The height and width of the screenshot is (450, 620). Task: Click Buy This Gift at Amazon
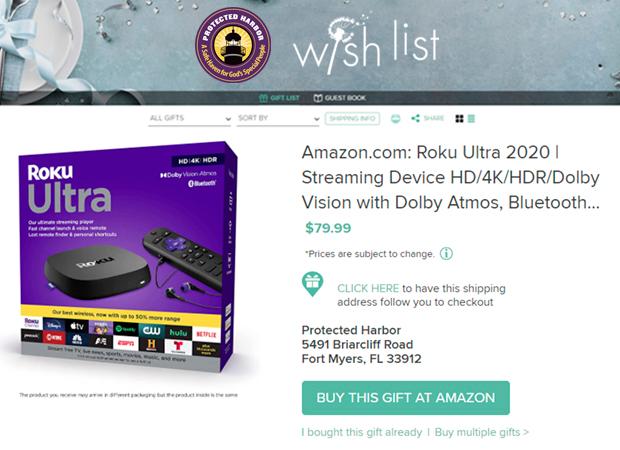tap(406, 398)
